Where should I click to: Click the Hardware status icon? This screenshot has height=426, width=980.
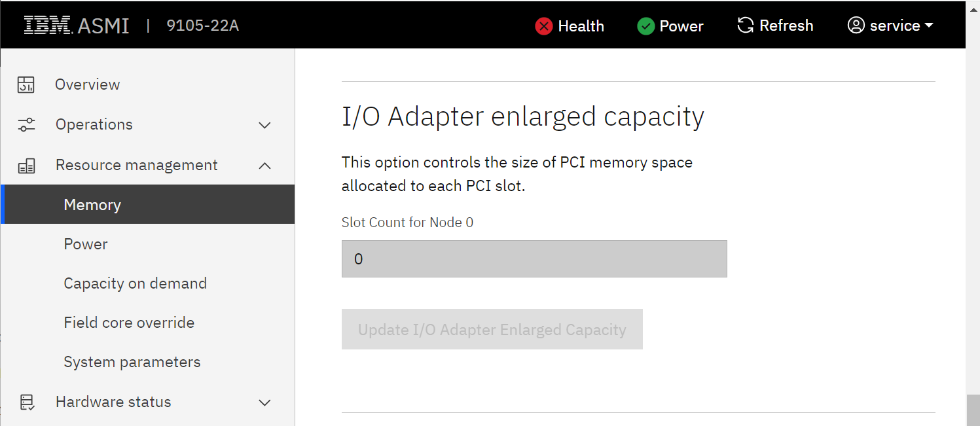tap(26, 402)
